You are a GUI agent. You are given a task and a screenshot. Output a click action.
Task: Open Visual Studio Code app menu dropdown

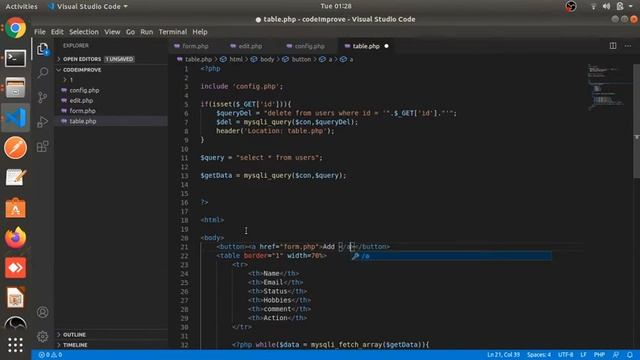(x=88, y=6)
